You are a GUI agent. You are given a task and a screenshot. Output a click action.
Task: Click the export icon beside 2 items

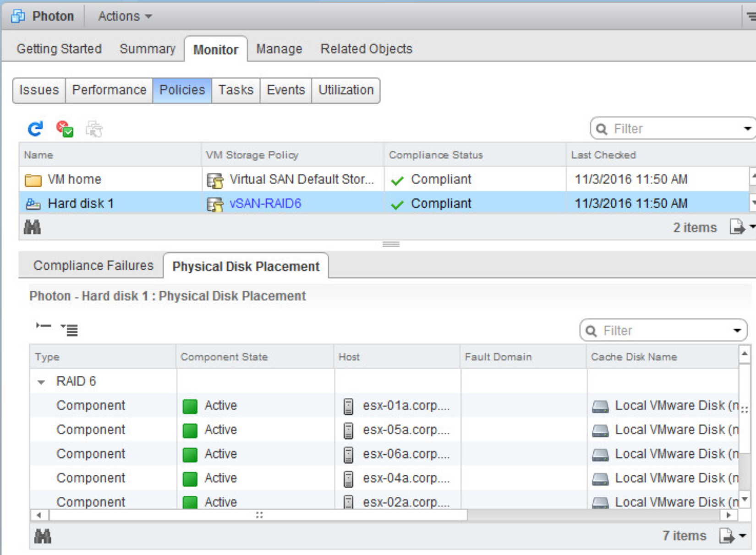click(737, 227)
